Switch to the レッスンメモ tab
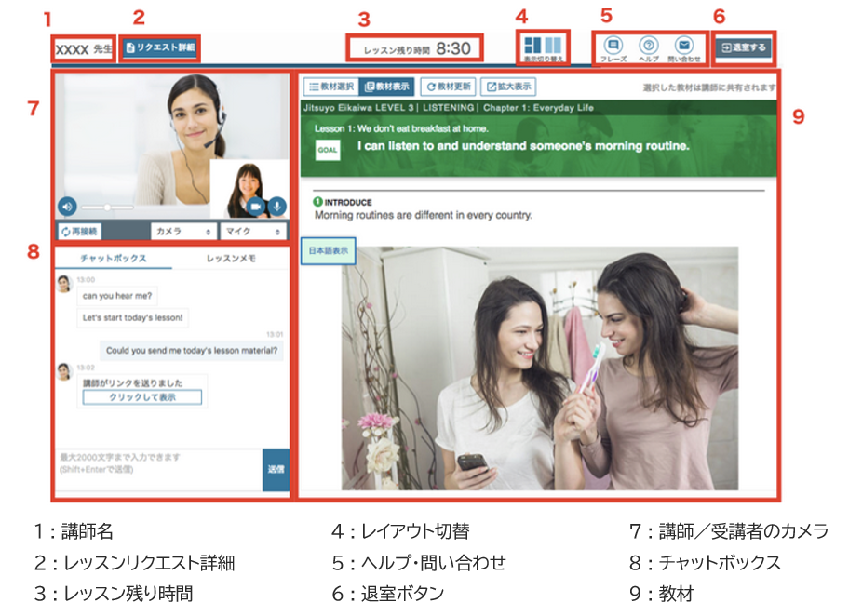Viewport: 849px width, 616px height. [x=231, y=258]
